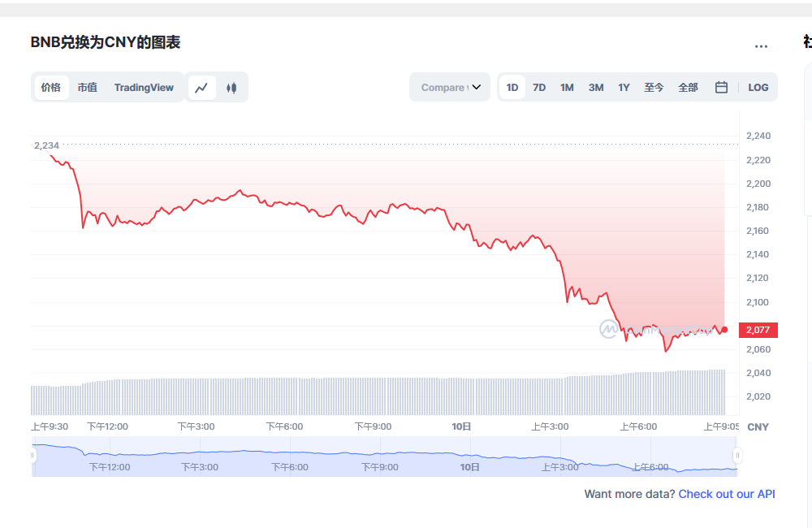
Task: Click the 10日 date label on main axis
Action: pos(461,426)
